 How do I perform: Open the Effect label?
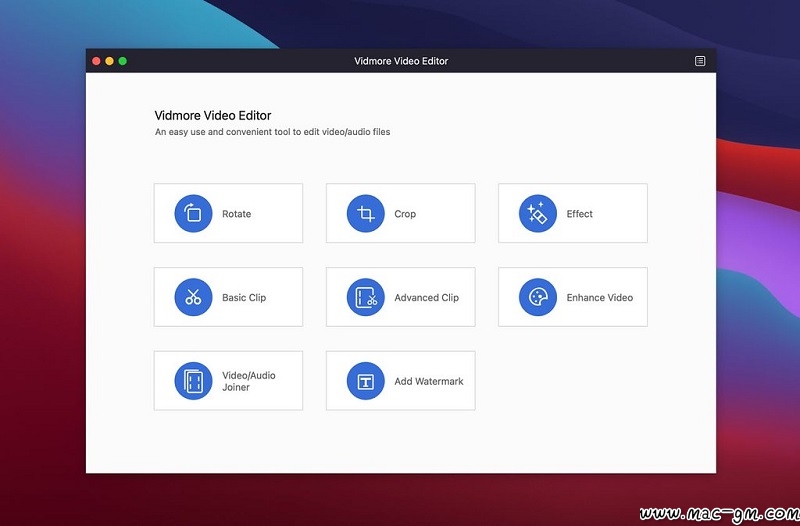(x=580, y=214)
